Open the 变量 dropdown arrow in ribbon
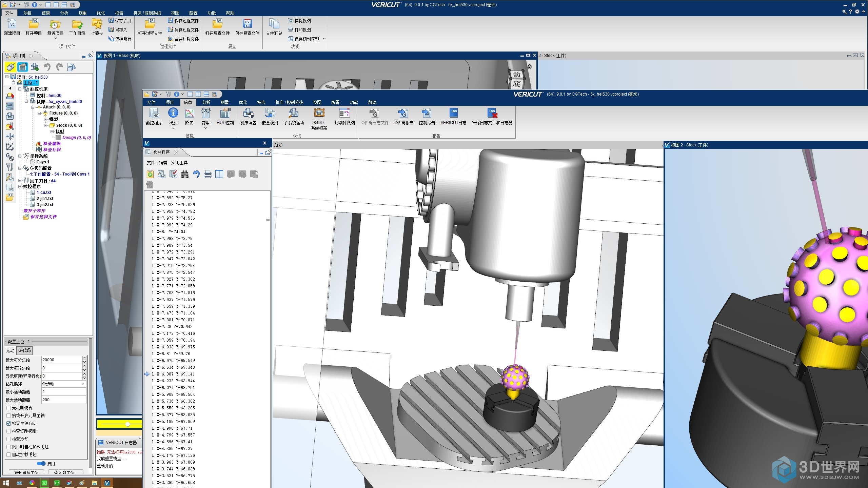This screenshot has width=868, height=488. [205, 128]
